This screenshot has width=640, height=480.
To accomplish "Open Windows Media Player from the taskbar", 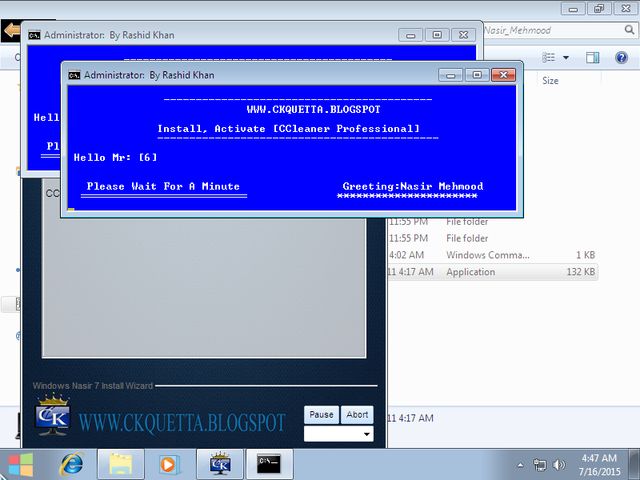I will click(x=168, y=464).
